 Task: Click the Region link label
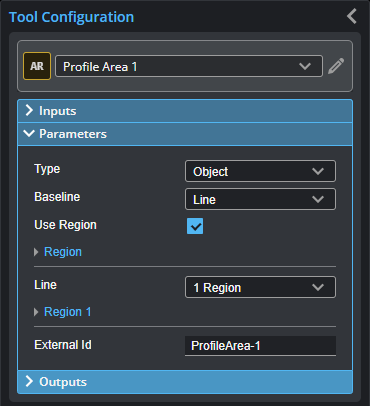coord(63,252)
